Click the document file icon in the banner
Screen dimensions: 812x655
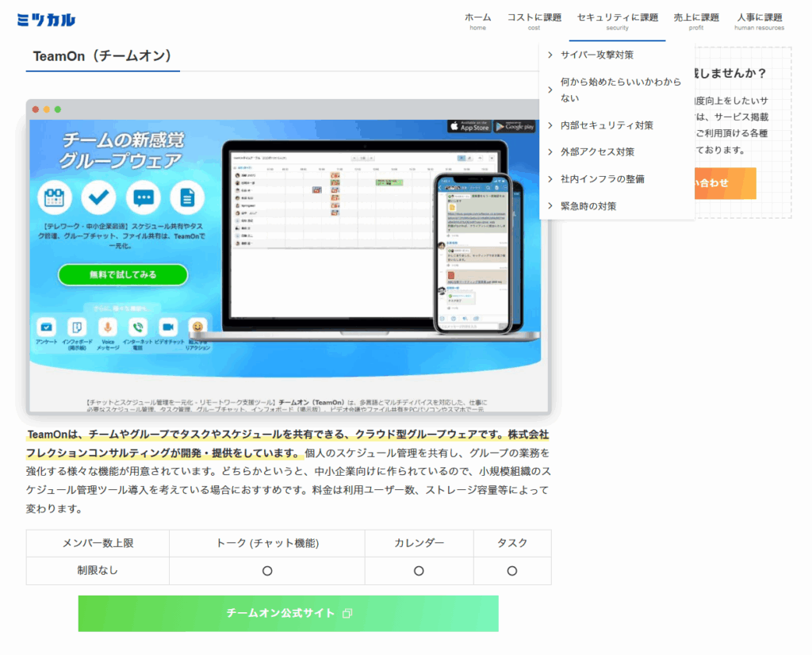(x=187, y=197)
